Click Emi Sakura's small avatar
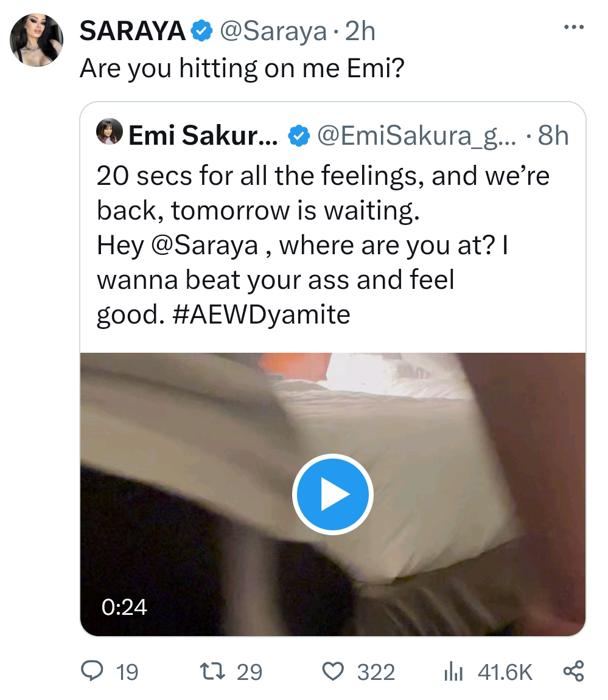The image size is (608, 700). 110,131
